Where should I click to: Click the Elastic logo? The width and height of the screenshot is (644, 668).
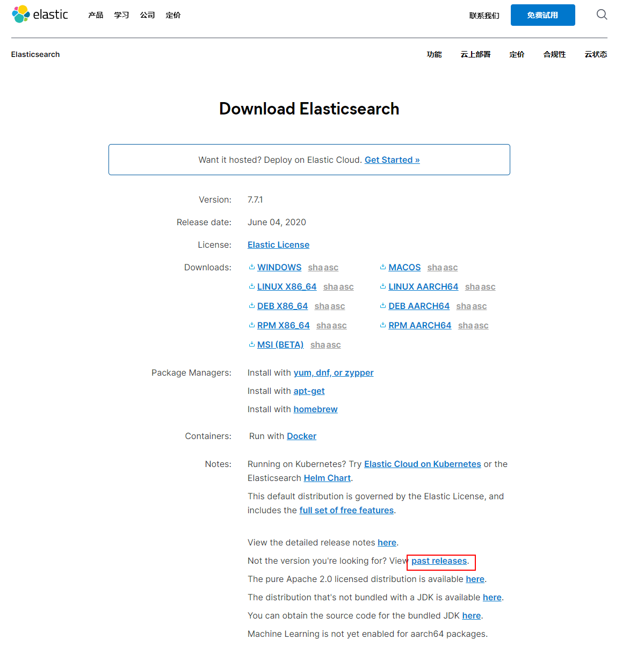pyautogui.click(x=40, y=15)
